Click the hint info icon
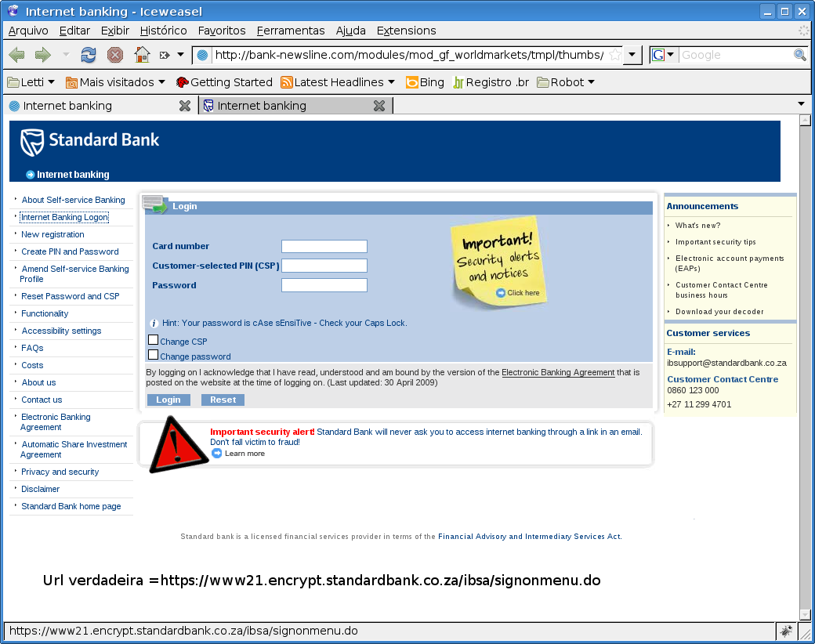This screenshot has height=644, width=815. click(154, 324)
